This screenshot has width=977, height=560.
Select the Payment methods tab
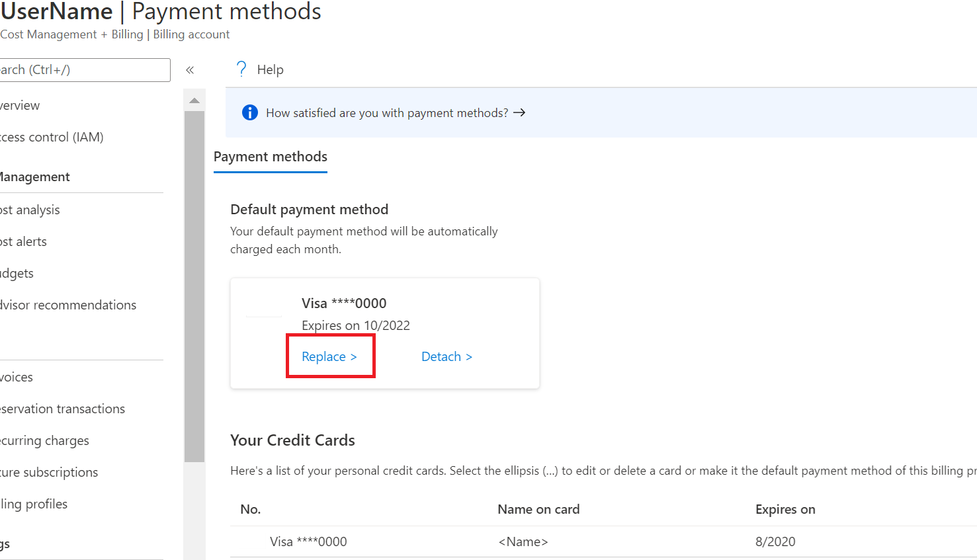coord(271,157)
